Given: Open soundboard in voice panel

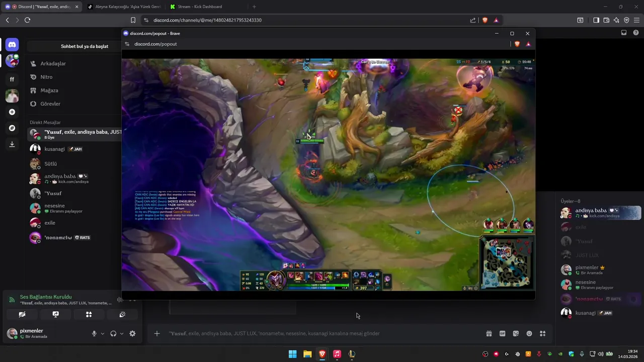Looking at the screenshot, I should [x=122, y=314].
